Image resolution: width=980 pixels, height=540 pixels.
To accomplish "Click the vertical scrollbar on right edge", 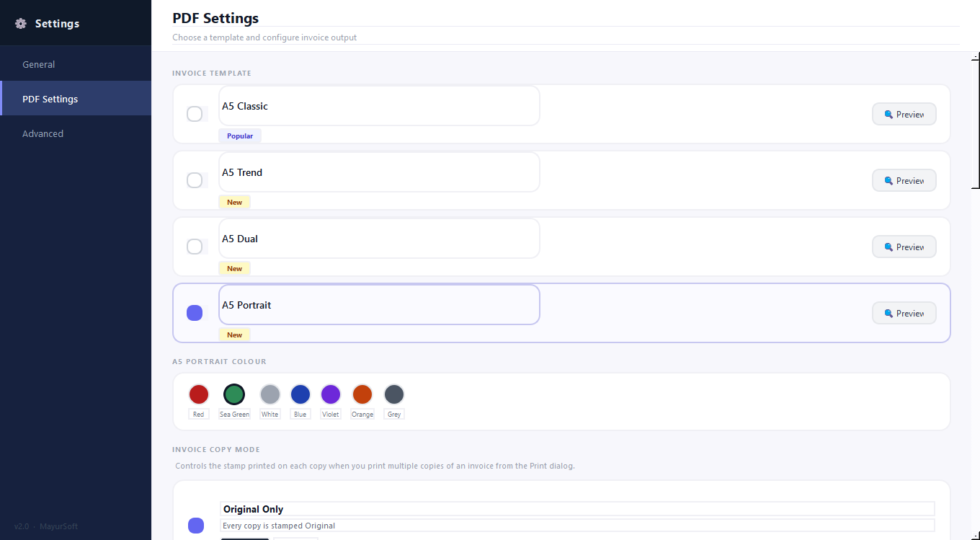I will [976, 123].
